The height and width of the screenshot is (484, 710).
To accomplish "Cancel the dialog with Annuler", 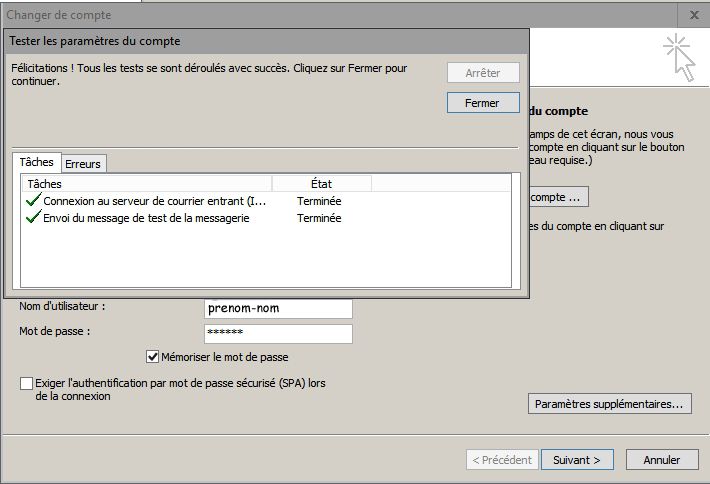I will [662, 460].
